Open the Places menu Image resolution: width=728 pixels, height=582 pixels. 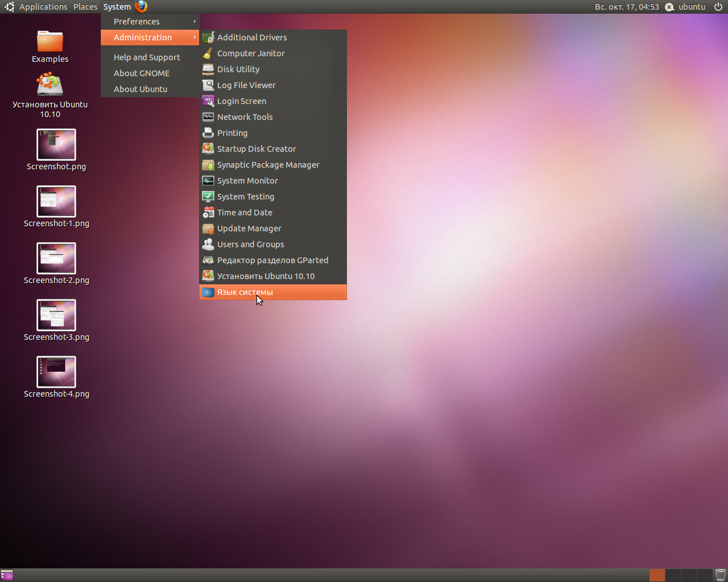[85, 7]
